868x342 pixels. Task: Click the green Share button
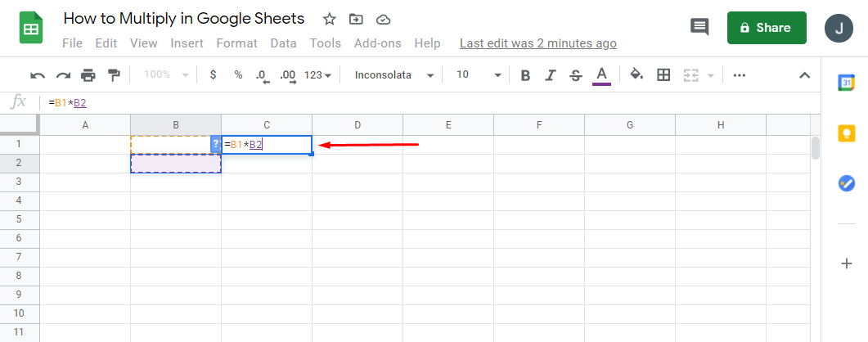[x=767, y=28]
